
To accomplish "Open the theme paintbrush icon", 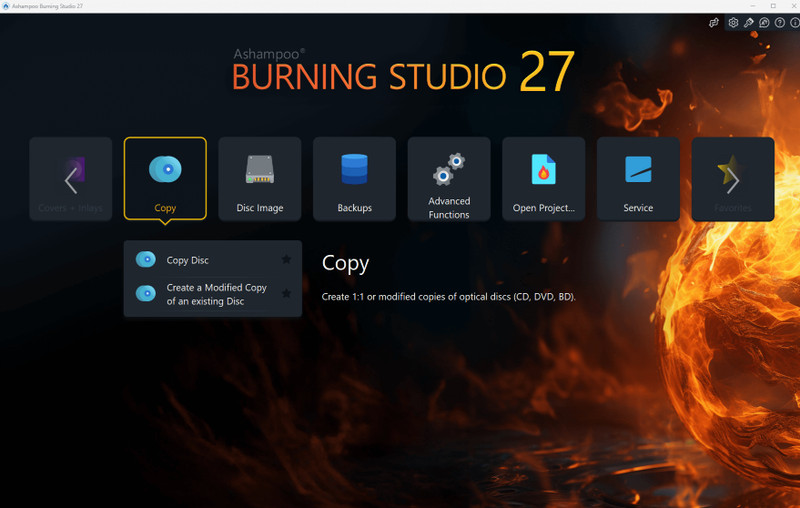I will click(748, 22).
